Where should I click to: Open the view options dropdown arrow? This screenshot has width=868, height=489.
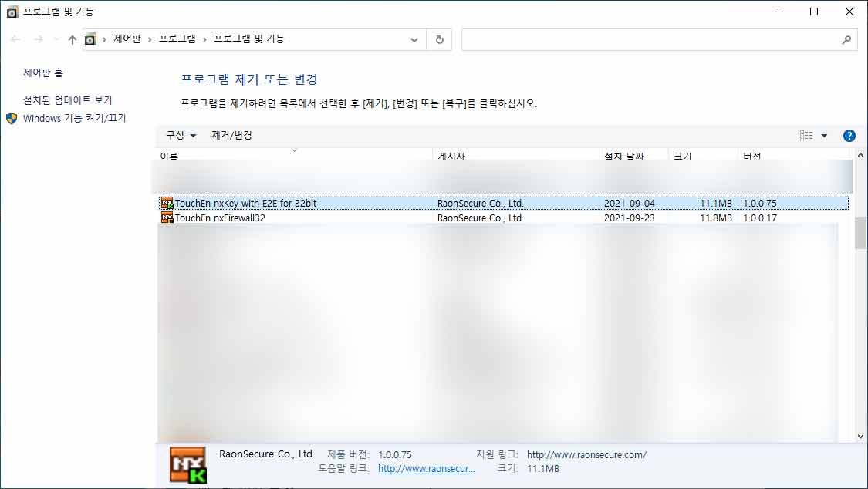tap(823, 135)
